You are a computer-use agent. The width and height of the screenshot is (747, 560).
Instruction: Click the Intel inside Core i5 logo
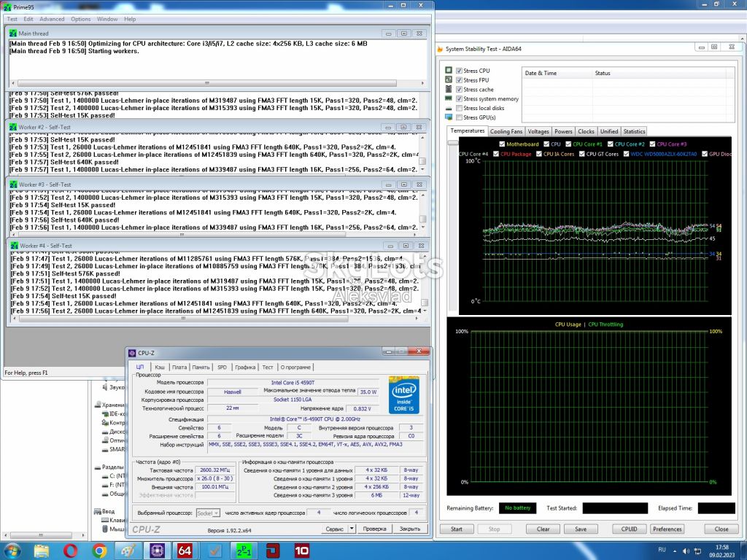(x=403, y=394)
